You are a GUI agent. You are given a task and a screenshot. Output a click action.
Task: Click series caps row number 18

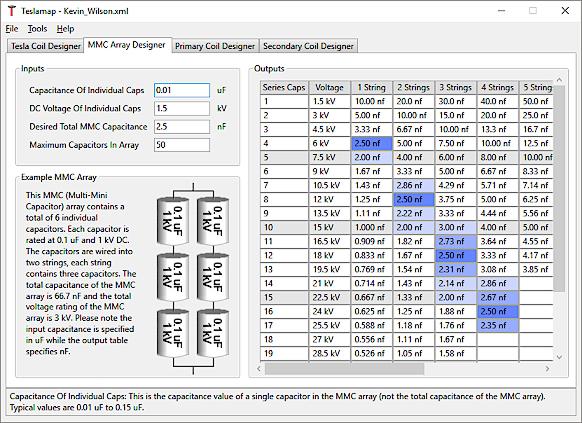pos(284,339)
